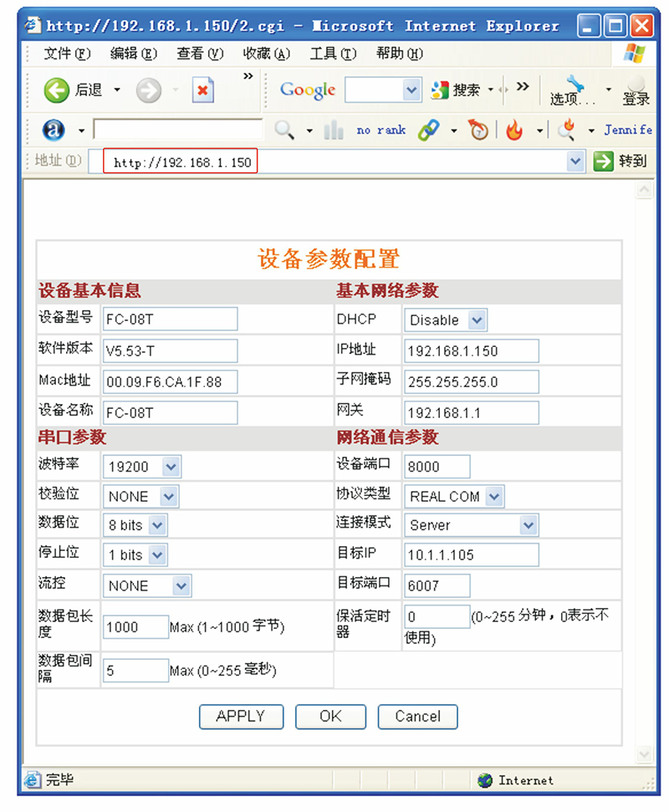The image size is (669, 812).
Task: Open the 工具 (Tools) menu
Action: coord(332,53)
